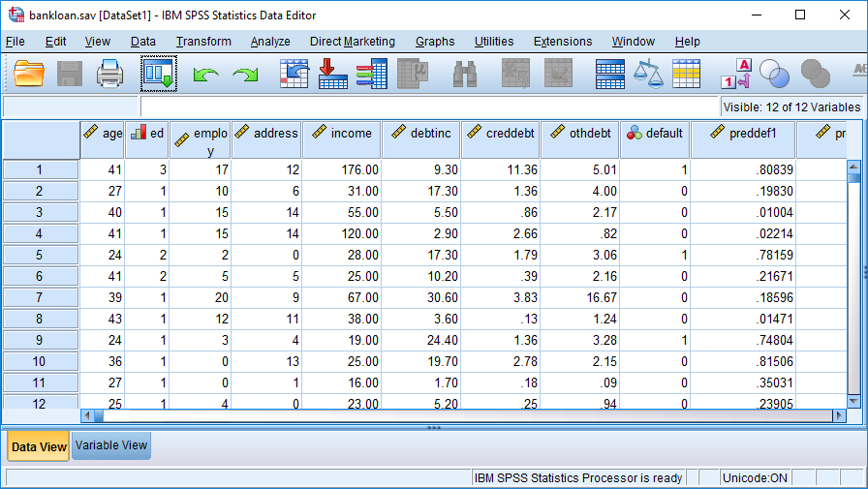Viewport: 868px width, 489px height.
Task: Open the Analyze menu
Action: tap(270, 42)
